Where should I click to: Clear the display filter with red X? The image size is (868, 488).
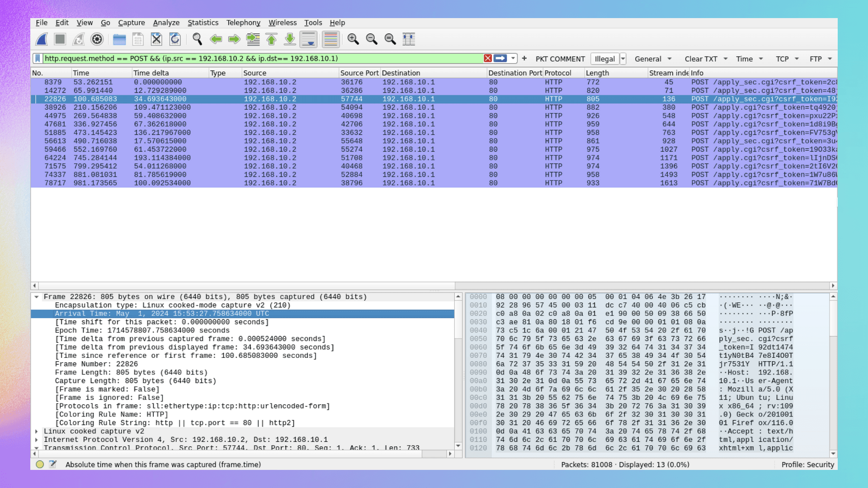[x=488, y=58]
